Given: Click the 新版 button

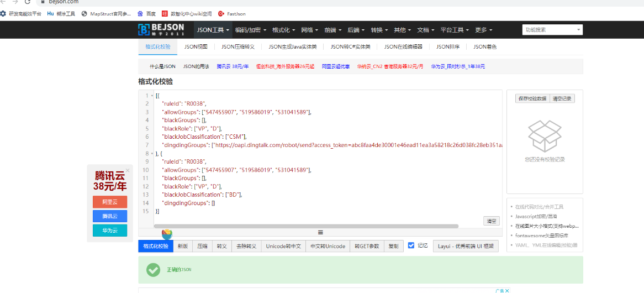Looking at the screenshot, I should (183, 246).
